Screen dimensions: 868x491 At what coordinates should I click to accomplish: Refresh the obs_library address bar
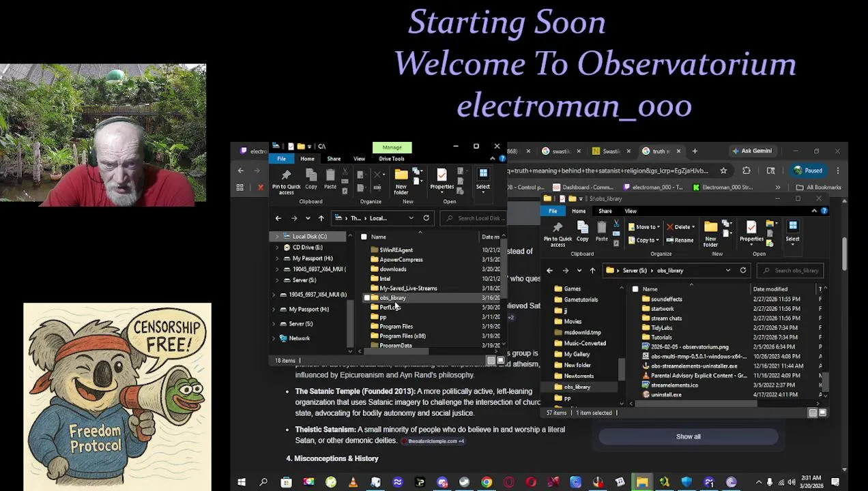(743, 271)
